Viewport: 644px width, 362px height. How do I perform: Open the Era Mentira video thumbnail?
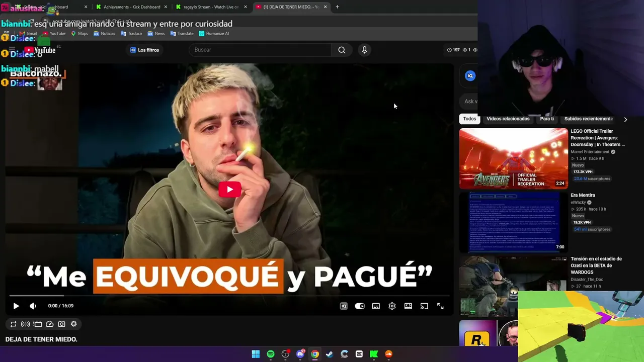pyautogui.click(x=513, y=222)
